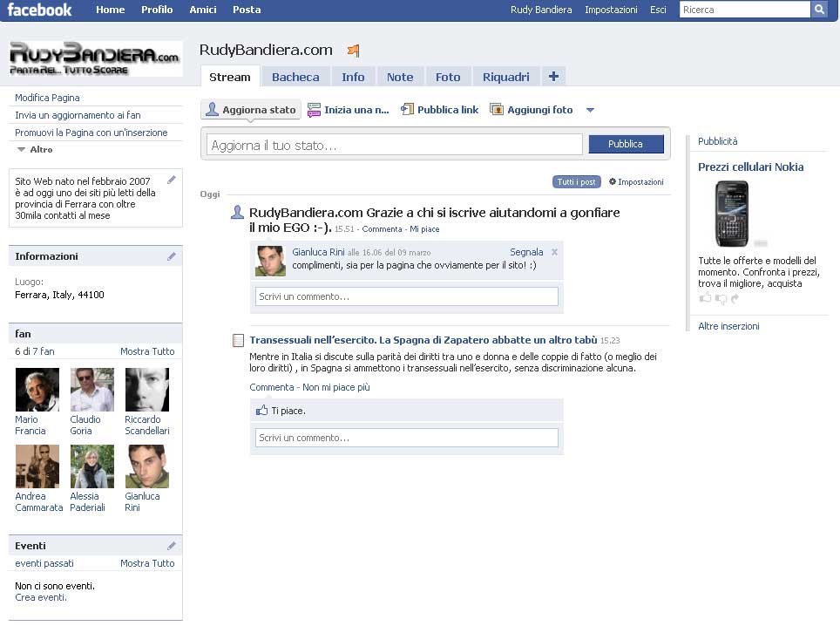The width and height of the screenshot is (840, 626).
Task: Open the Riquadri tab
Action: pyautogui.click(x=505, y=77)
